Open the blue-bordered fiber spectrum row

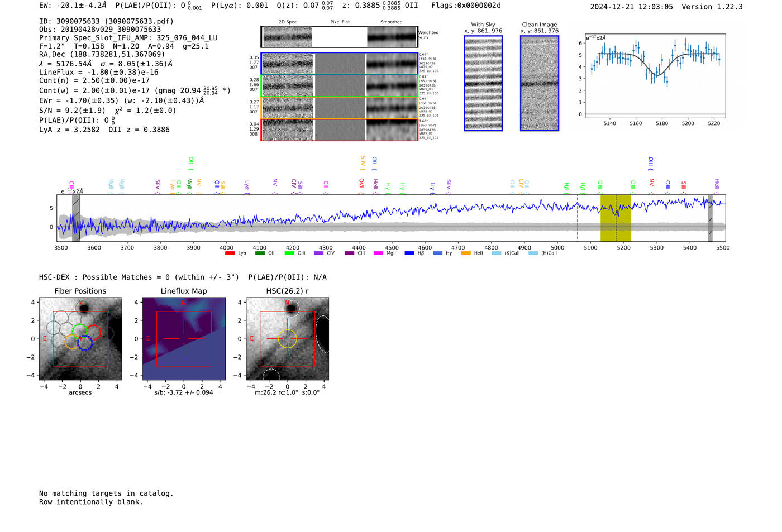tap(340, 64)
